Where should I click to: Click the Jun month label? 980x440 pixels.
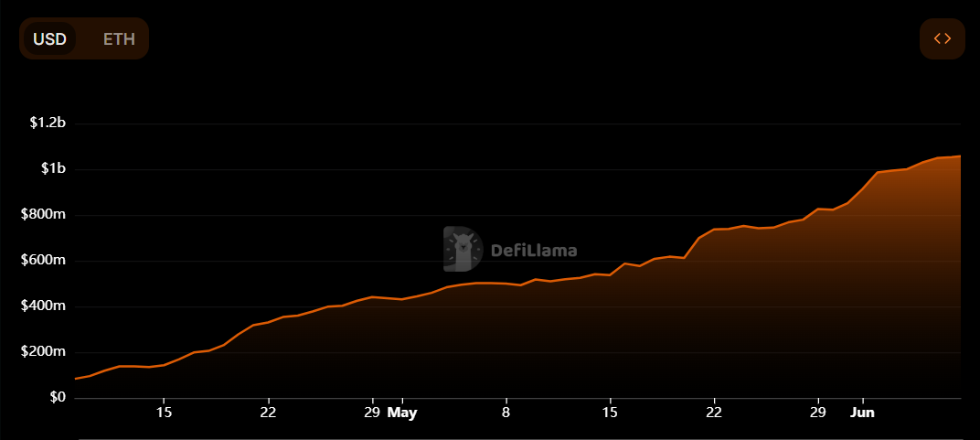click(862, 413)
